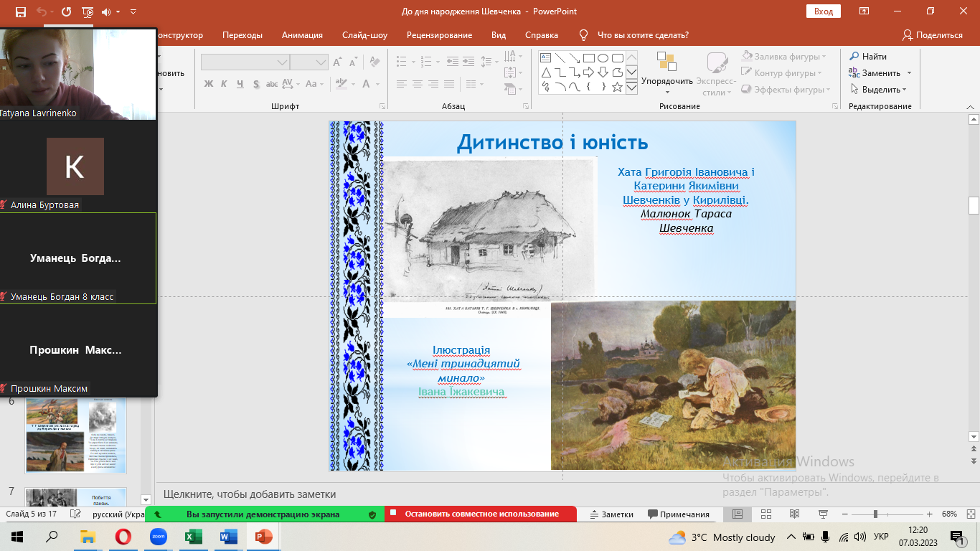The image size is (980, 551).
Task: Open the font name dropdown
Action: (283, 63)
